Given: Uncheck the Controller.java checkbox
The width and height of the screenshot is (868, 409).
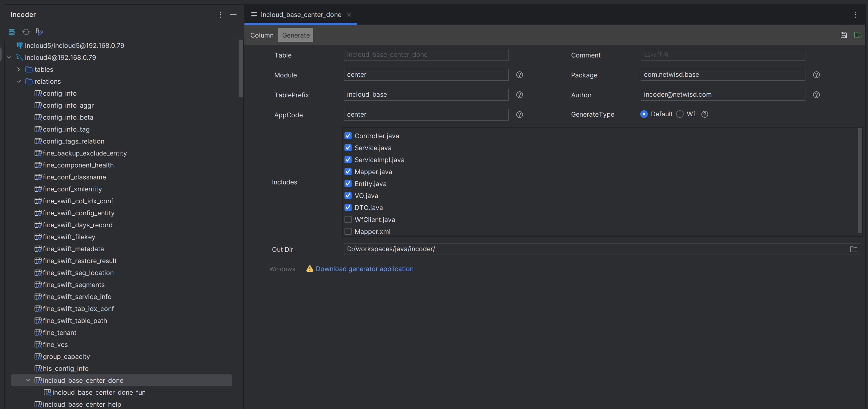Looking at the screenshot, I should click(348, 136).
